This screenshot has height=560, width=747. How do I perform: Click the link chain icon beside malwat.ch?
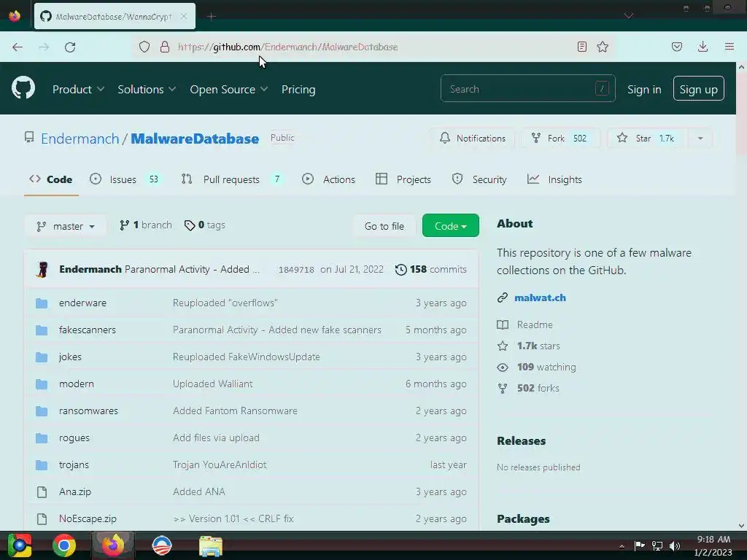click(503, 297)
